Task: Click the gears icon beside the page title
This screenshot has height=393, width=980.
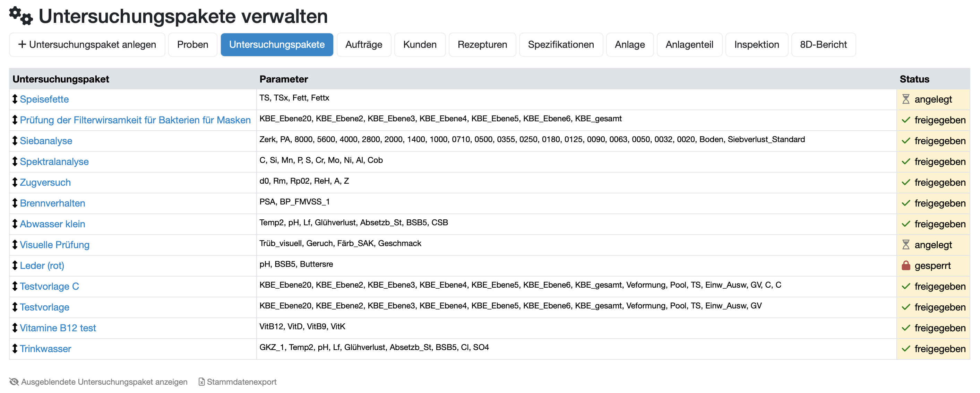Action: click(20, 16)
